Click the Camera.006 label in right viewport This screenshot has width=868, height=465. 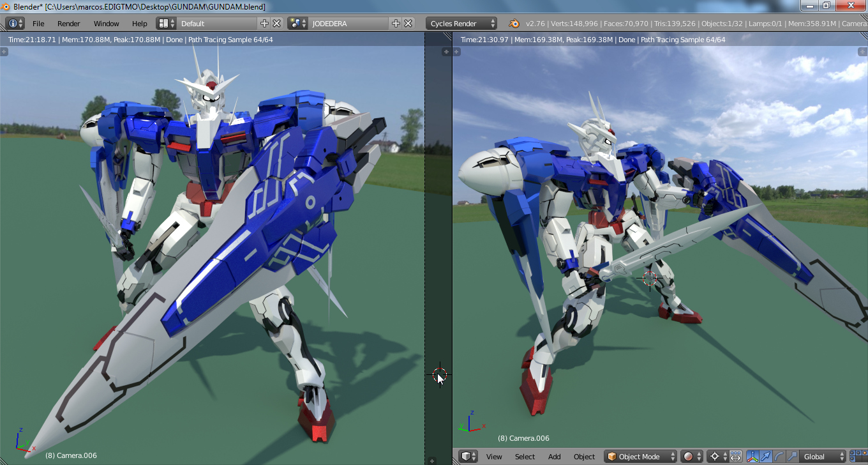tap(523, 438)
